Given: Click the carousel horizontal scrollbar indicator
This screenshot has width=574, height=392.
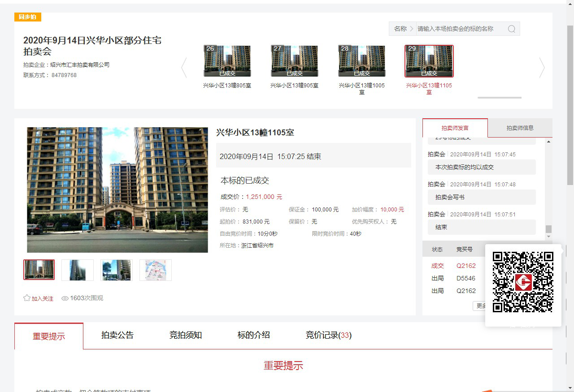Looking at the screenshot, I should (x=500, y=97).
